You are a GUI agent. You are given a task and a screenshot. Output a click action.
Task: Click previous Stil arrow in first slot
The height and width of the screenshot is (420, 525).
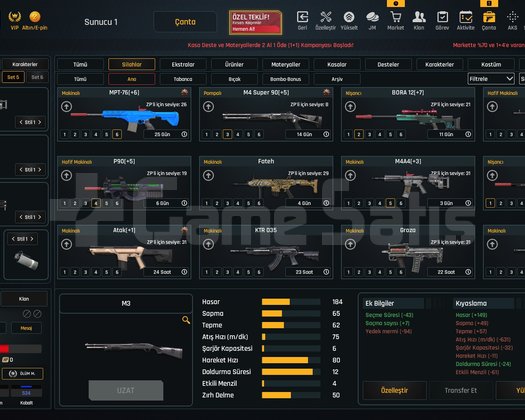(21, 122)
